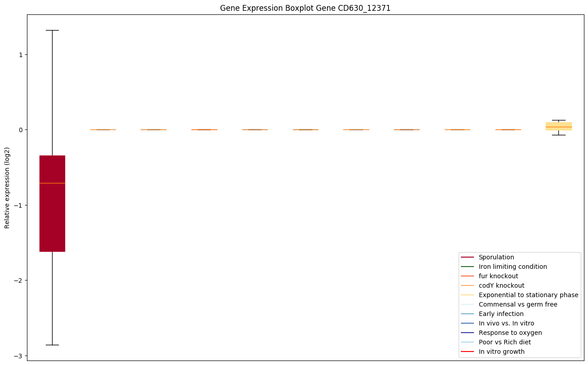Click 'Poor vs Rich diet' legend text
Image resolution: width=588 pixels, height=365 pixels.
click(x=504, y=343)
